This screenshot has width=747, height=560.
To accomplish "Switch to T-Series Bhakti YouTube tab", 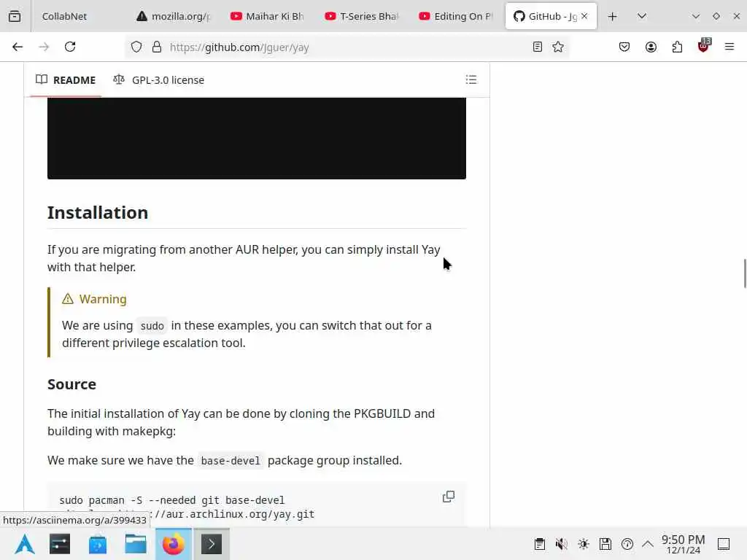I will (x=362, y=16).
